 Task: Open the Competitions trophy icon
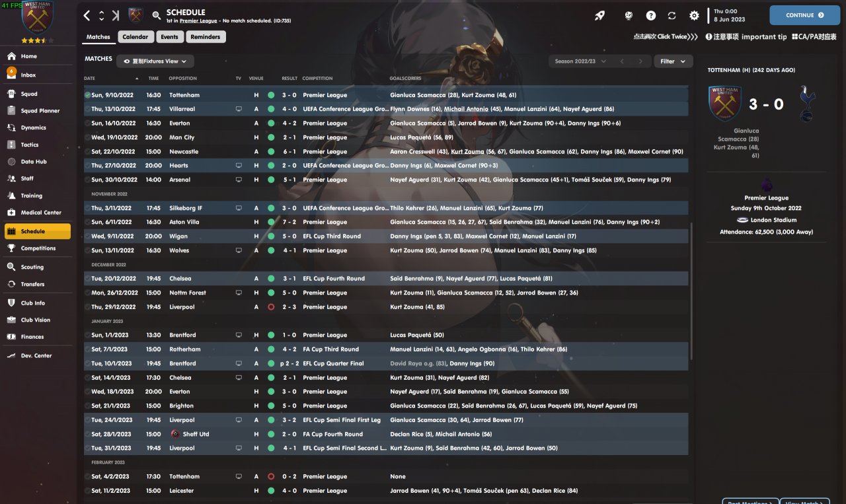(x=11, y=248)
